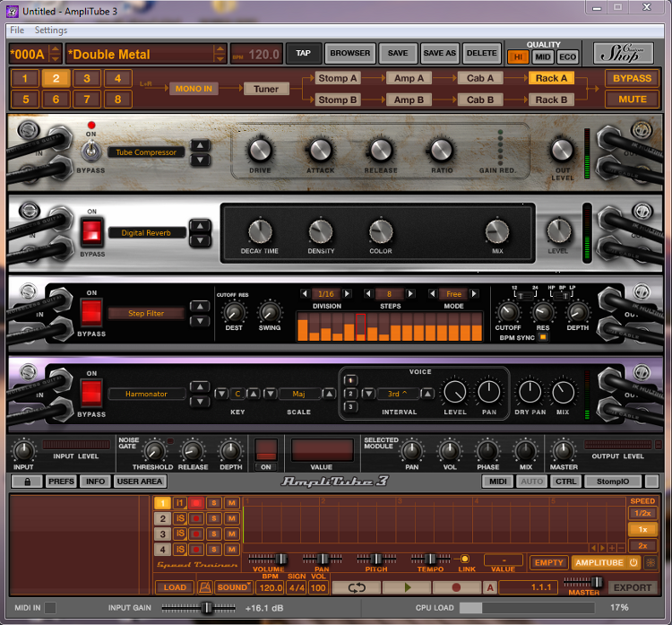672x625 pixels.
Task: Click the Cutoff knob on Step Filter
Action: [508, 312]
